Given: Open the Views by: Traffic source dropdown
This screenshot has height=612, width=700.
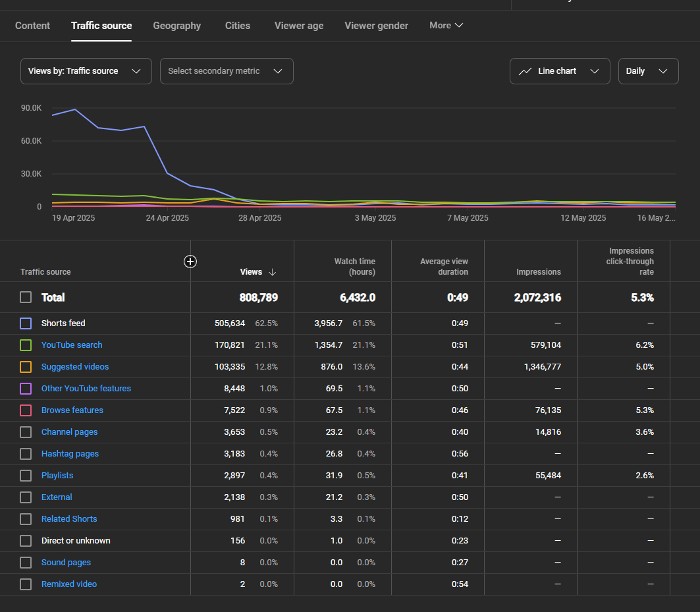Looking at the screenshot, I should 86,71.
